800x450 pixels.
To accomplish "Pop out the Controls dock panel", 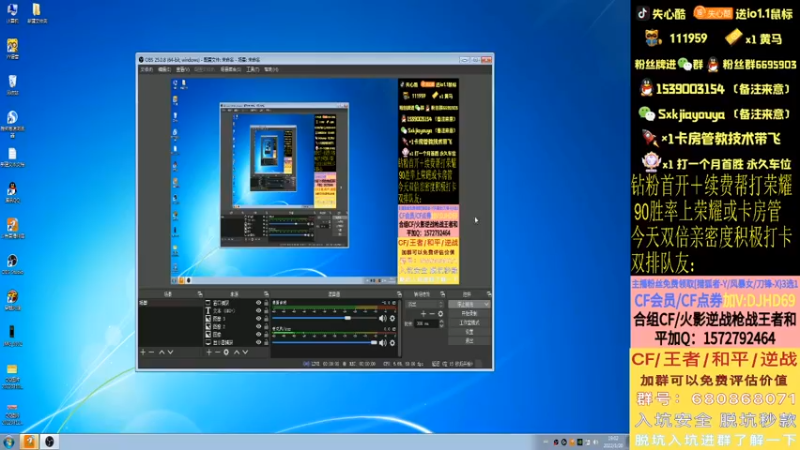I will tap(489, 294).
